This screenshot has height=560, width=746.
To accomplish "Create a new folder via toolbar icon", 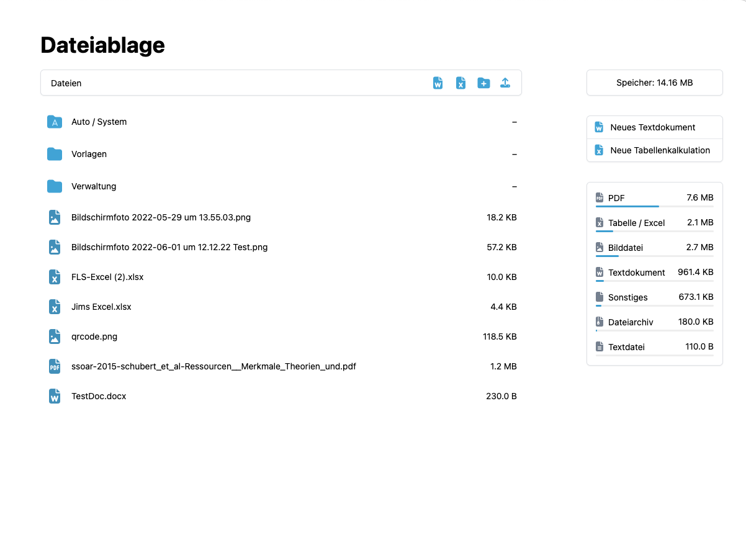I will click(x=483, y=83).
